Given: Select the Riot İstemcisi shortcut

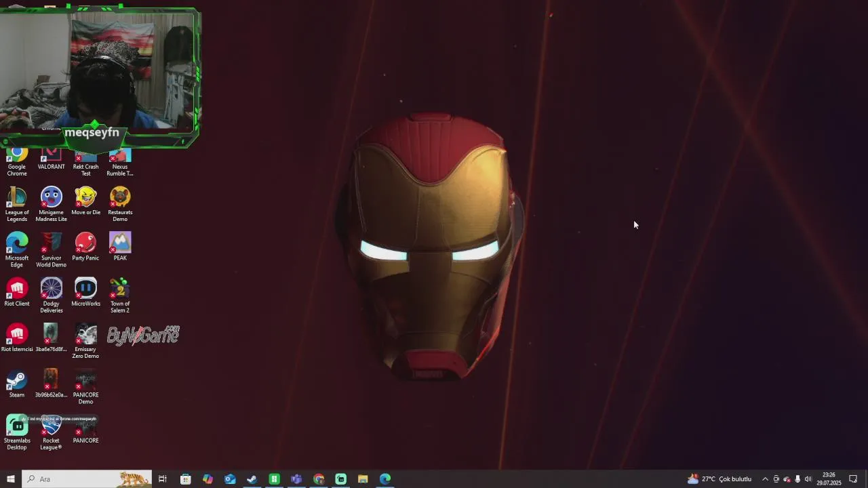Looking at the screenshot, I should click(x=17, y=338).
